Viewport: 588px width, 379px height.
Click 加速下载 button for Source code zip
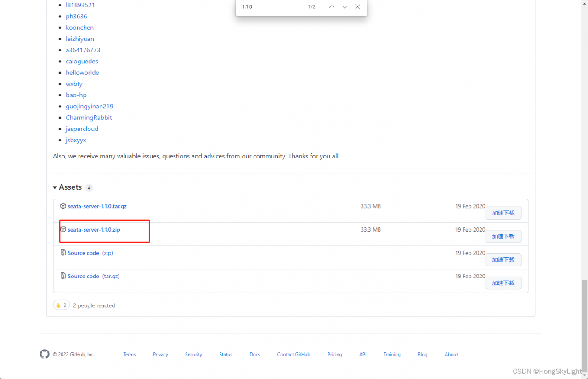pyautogui.click(x=503, y=260)
